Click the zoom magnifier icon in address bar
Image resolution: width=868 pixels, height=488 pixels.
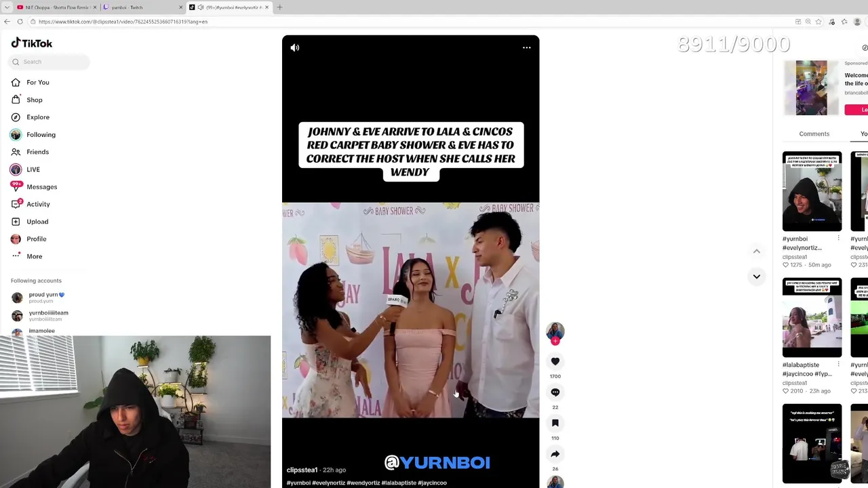pos(808,22)
